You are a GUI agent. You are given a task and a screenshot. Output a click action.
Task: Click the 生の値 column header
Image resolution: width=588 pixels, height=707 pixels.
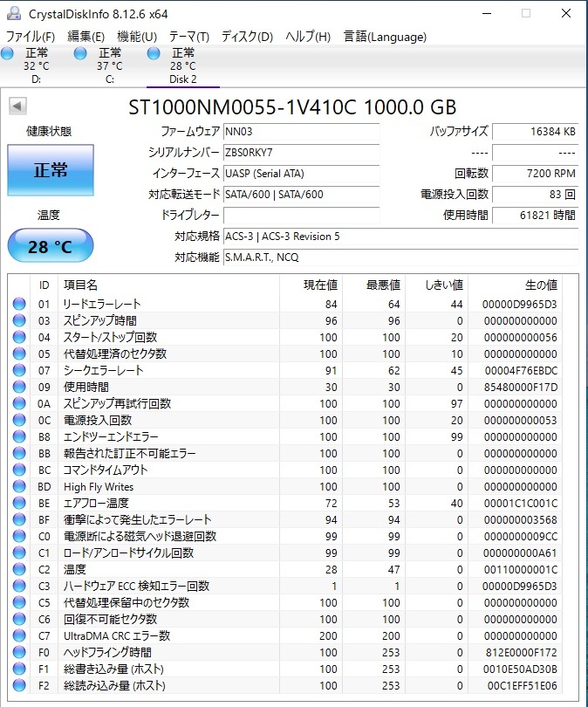(515, 285)
